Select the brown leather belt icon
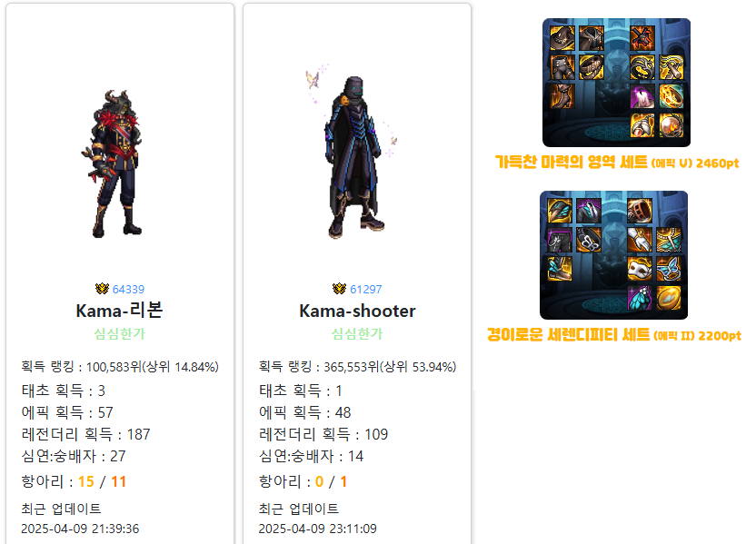 (x=591, y=67)
